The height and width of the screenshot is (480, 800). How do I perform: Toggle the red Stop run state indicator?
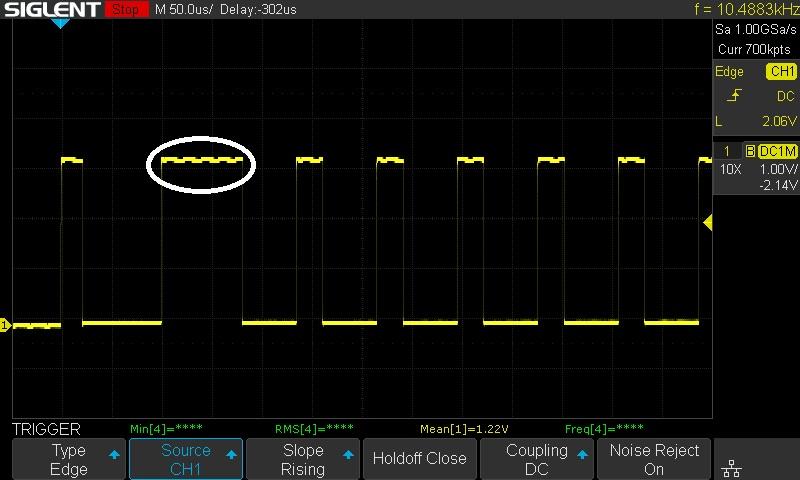[x=125, y=10]
